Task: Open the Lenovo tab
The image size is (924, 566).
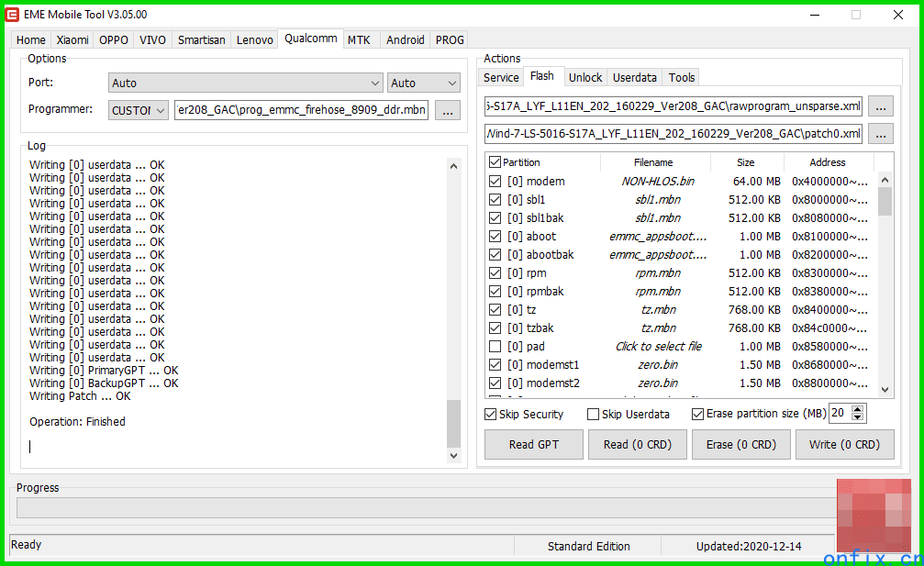Action: [254, 40]
